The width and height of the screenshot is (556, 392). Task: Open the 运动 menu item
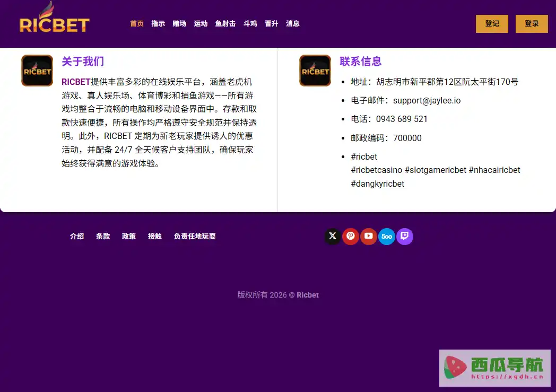click(201, 24)
